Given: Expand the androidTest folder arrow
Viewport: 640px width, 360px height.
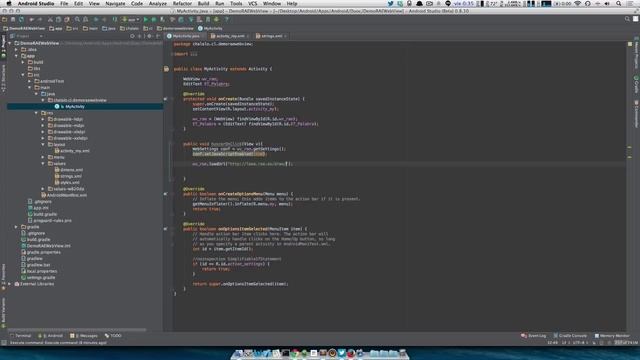Looking at the screenshot, I should (x=30, y=81).
